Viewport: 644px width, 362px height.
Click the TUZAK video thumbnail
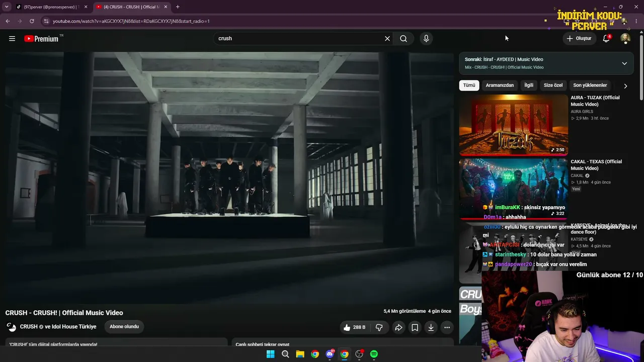tap(513, 125)
